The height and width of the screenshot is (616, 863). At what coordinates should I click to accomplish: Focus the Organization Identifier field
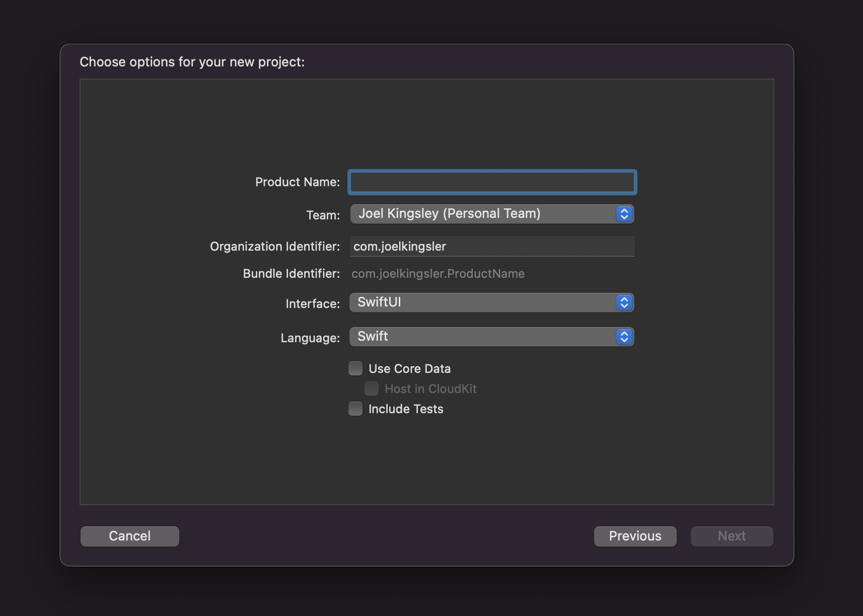tap(492, 247)
